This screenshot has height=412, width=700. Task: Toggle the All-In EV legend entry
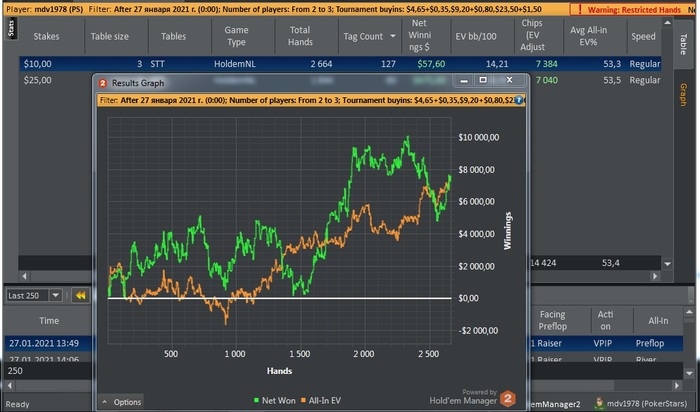tap(321, 400)
